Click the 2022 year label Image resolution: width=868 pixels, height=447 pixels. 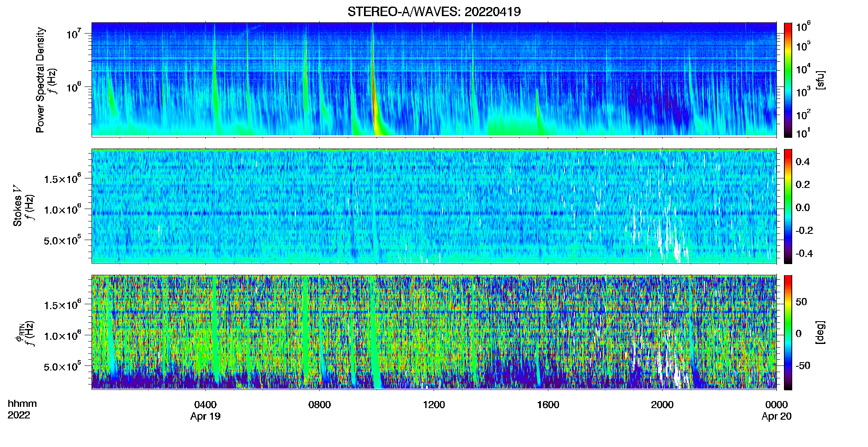pyautogui.click(x=19, y=415)
